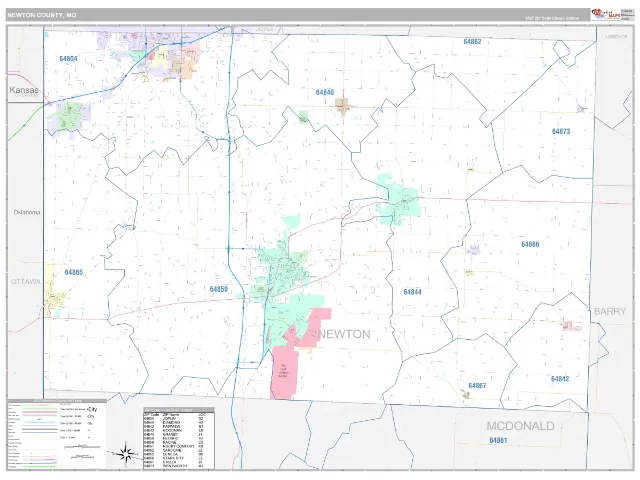
Task: Open the map legend panel
Action: (57, 434)
